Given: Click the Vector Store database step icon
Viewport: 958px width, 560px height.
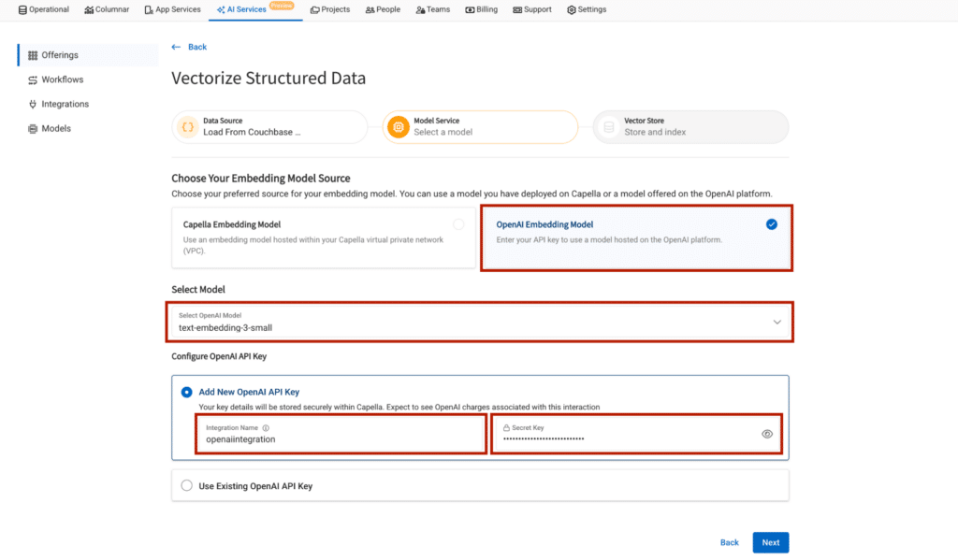Looking at the screenshot, I should (608, 127).
